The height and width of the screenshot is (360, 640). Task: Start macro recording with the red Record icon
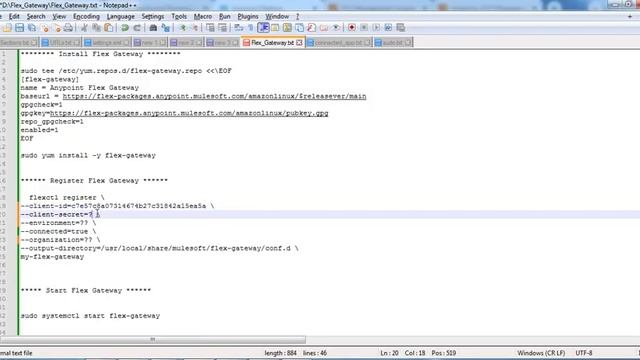[352, 28]
